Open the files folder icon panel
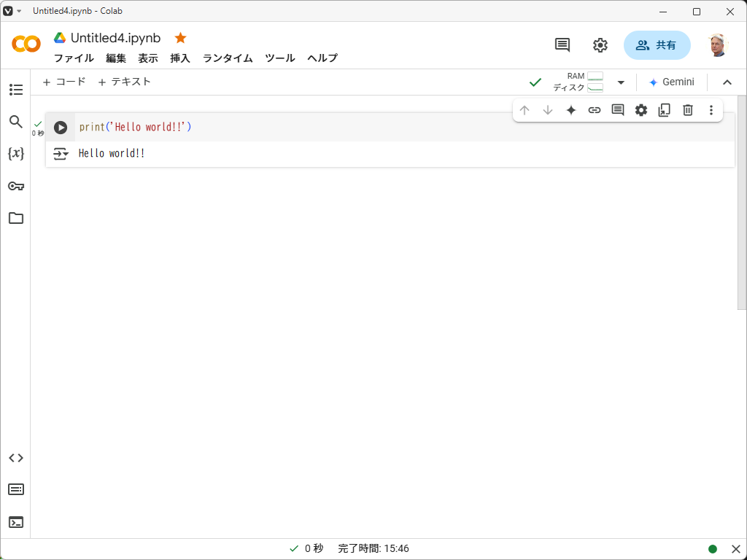747x560 pixels. [x=16, y=218]
